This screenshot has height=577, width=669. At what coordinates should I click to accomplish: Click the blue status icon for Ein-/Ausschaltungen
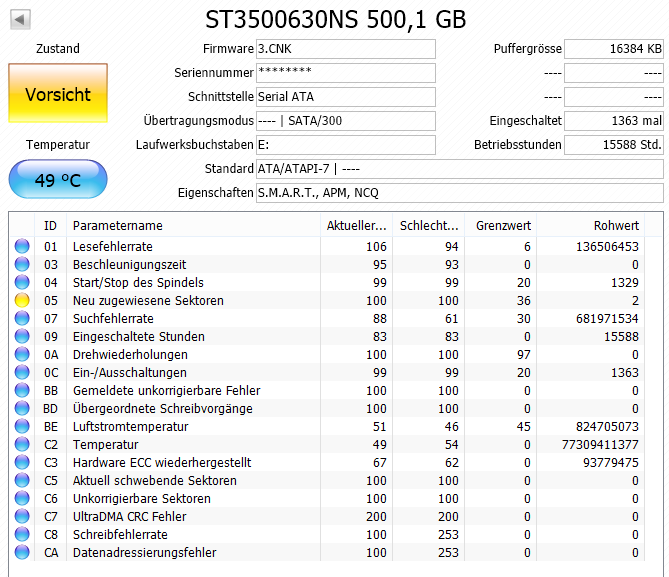(22, 372)
